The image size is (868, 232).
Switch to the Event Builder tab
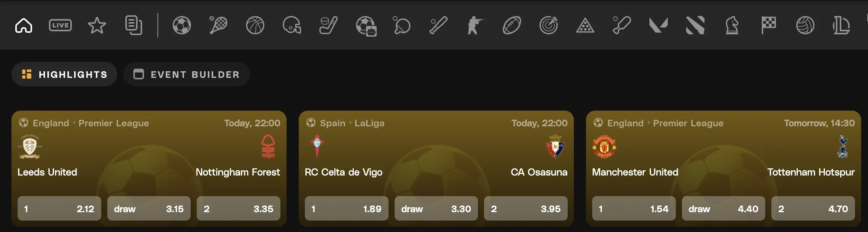pos(187,74)
